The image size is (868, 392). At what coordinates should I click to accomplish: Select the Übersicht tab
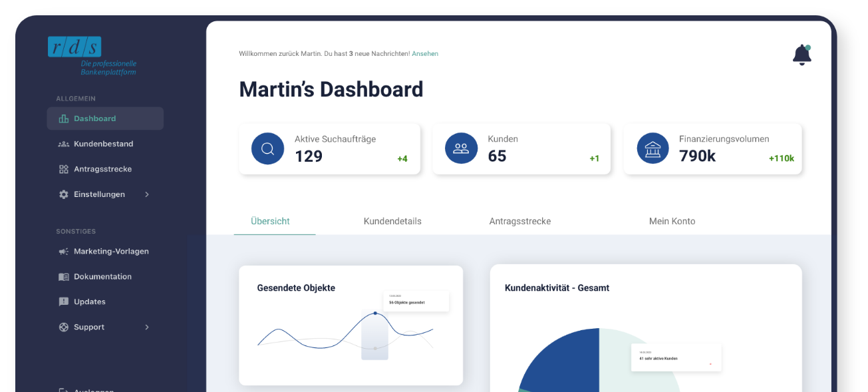tap(270, 222)
